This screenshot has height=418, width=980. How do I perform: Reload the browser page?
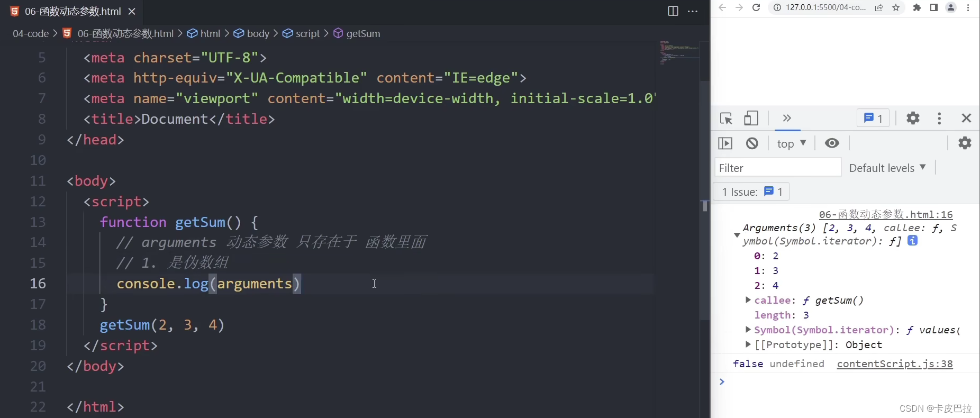pos(756,7)
